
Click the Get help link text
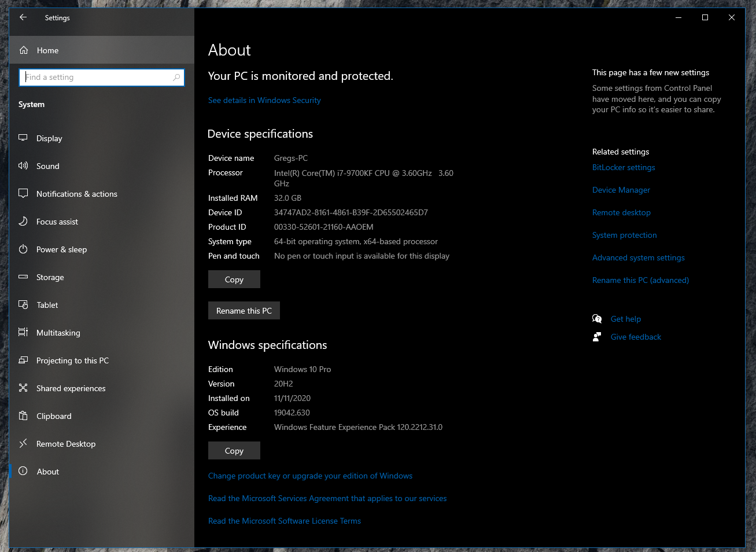pyautogui.click(x=626, y=319)
